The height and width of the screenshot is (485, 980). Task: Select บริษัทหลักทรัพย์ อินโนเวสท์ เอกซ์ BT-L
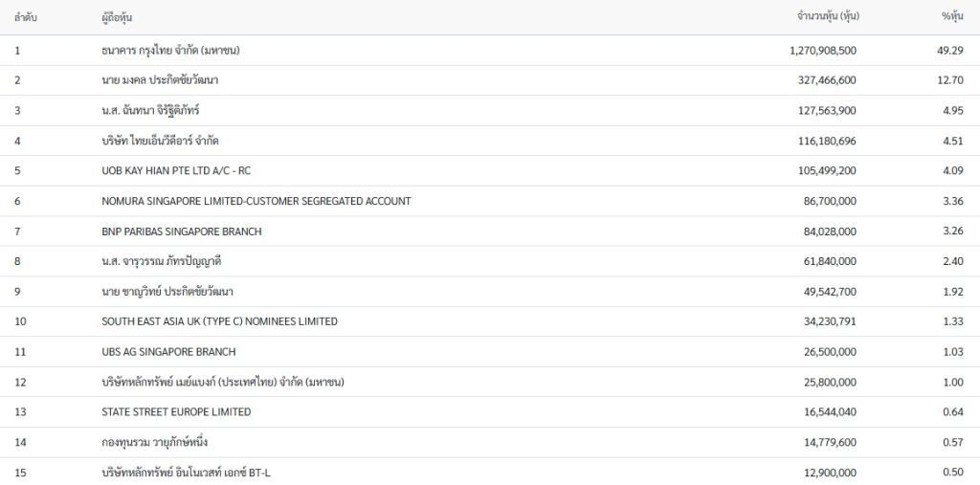[x=187, y=473]
